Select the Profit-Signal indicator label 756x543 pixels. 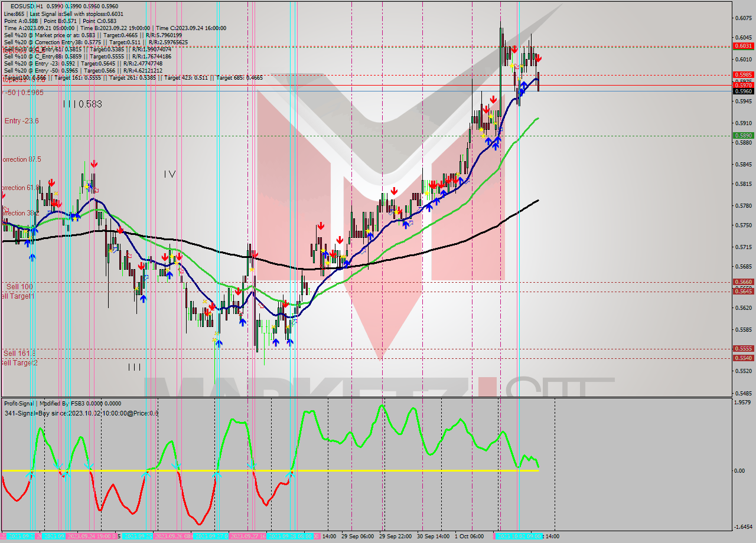22,403
